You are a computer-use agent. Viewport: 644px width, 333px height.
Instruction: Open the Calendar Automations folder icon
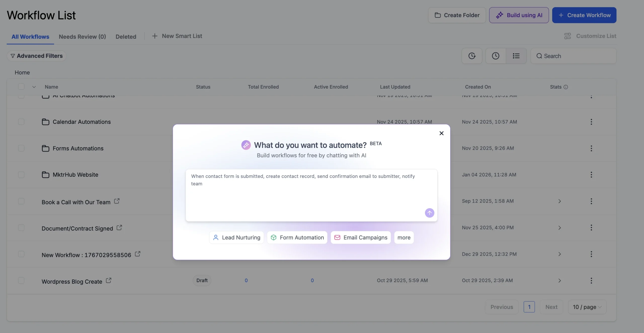pyautogui.click(x=46, y=122)
